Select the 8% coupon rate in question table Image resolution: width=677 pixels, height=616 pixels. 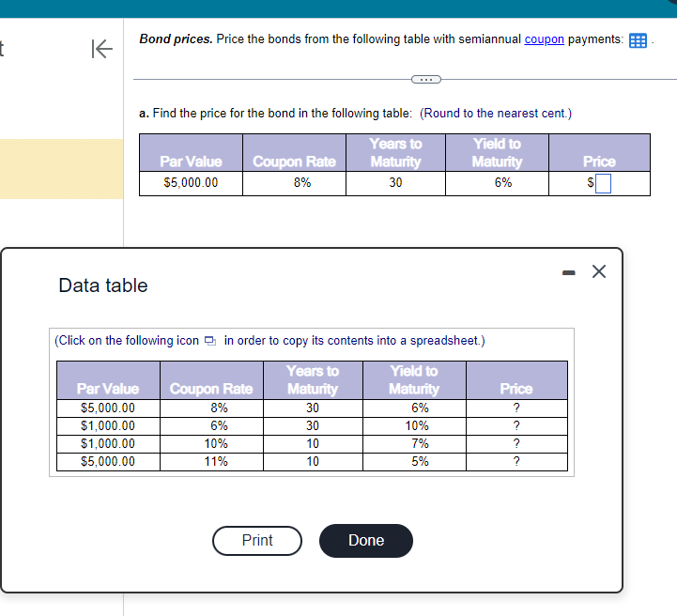pos(302,183)
